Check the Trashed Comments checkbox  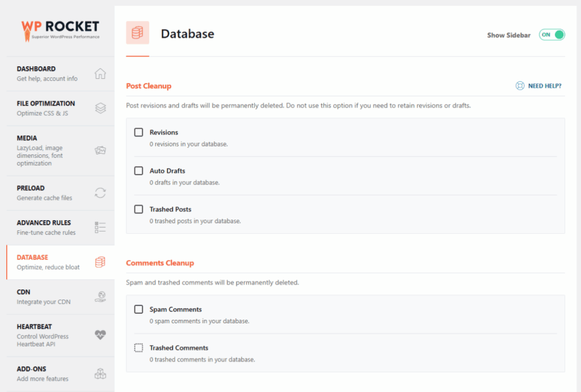click(138, 348)
